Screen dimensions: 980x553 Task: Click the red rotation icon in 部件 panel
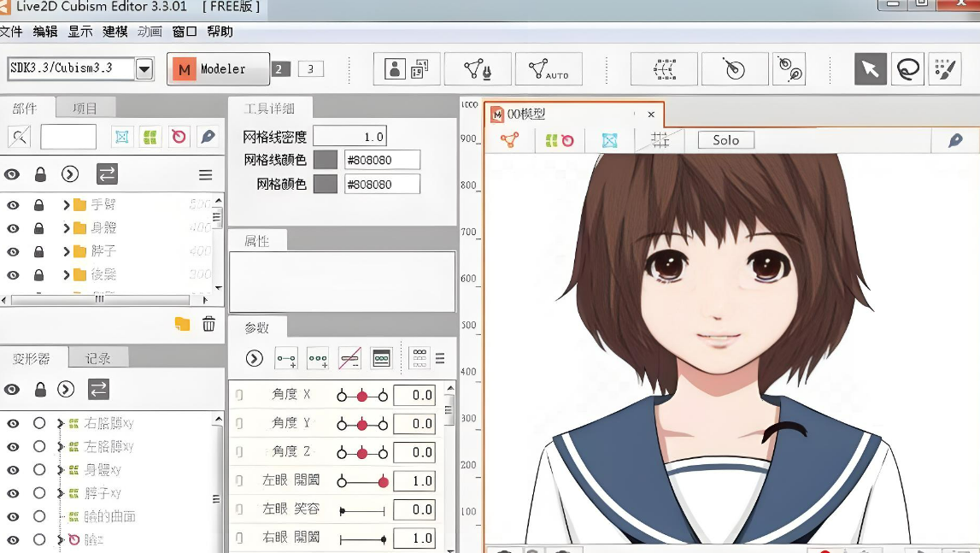179,137
